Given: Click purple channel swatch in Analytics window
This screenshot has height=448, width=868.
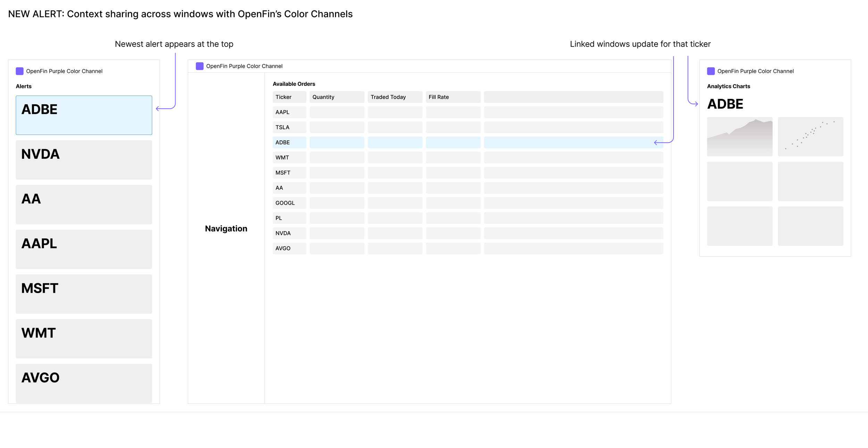Looking at the screenshot, I should point(711,71).
